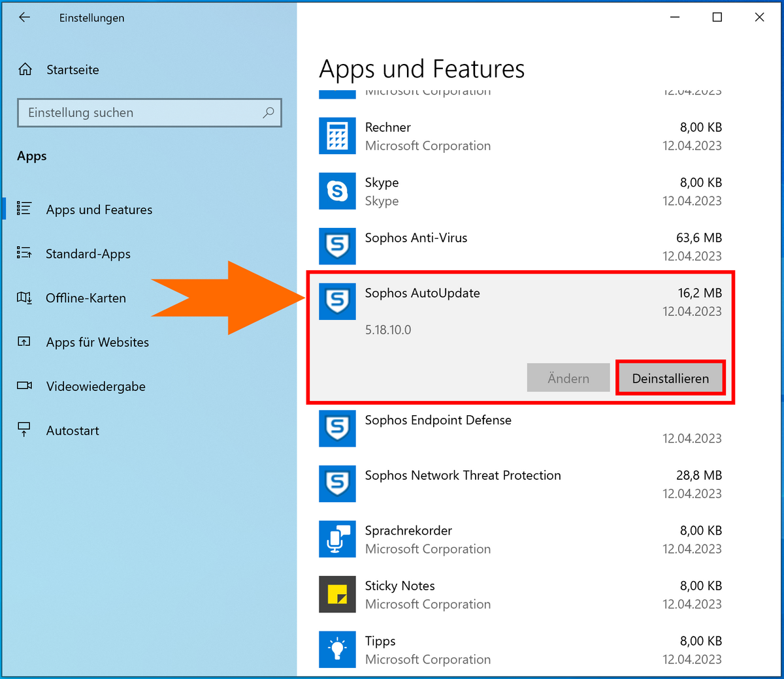The image size is (784, 679).
Task: Close the Einstellungen window
Action: tap(759, 18)
